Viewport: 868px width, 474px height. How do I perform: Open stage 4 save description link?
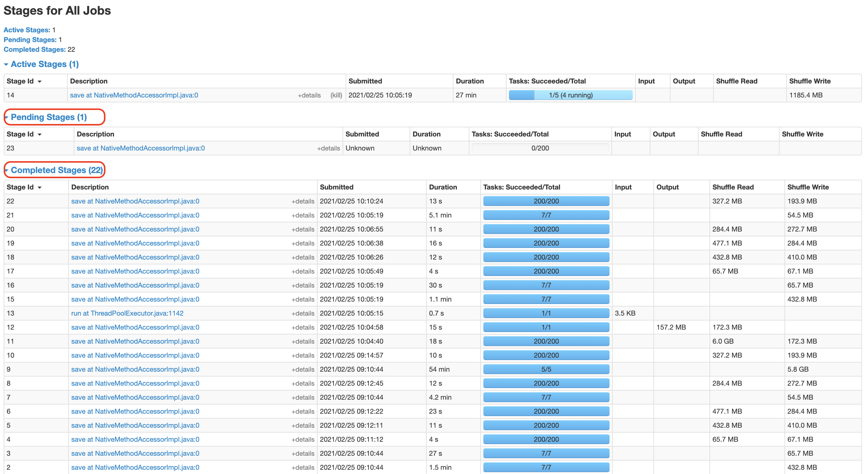click(135, 439)
